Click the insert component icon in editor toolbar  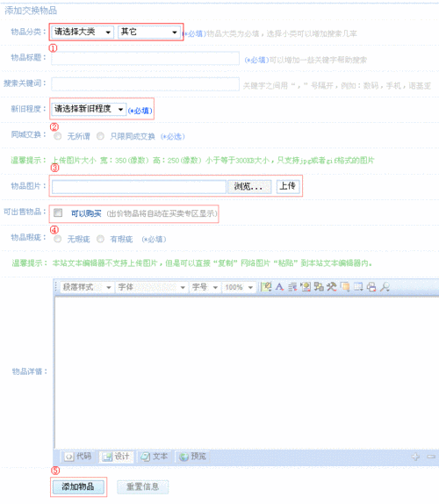[319, 287]
